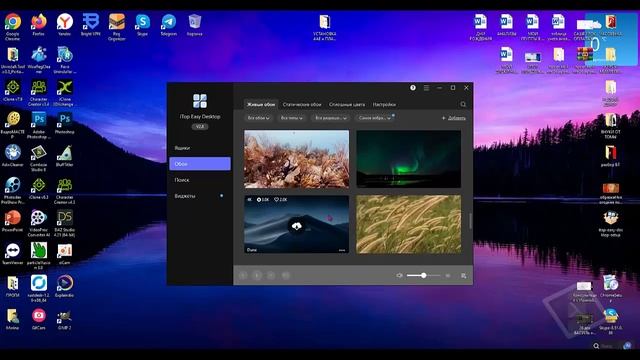Click the taskbar search magnifier icon
The image size is (640, 360).
[x=596, y=346]
